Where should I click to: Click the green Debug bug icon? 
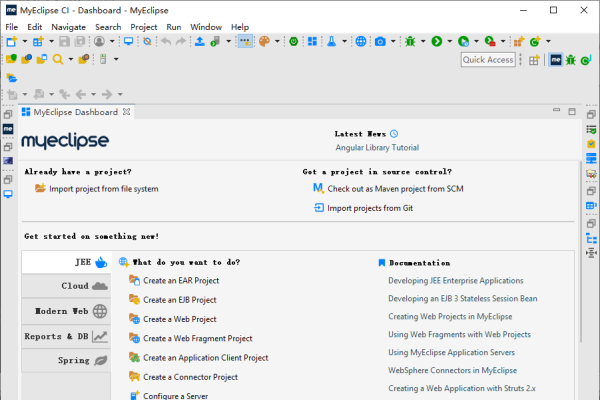(x=410, y=41)
